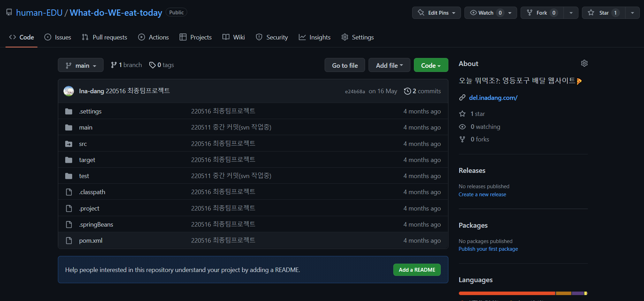The image size is (644, 301).
Task: Open the .settings folder icon
Action: click(69, 111)
